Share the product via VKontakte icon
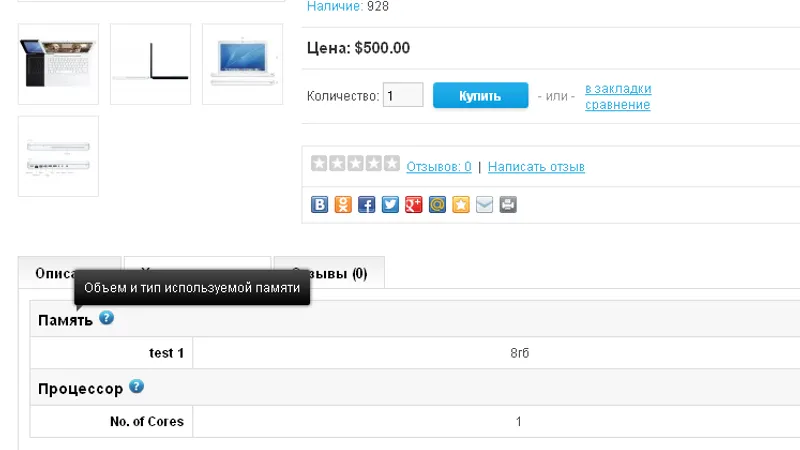This screenshot has height=450, width=800. (x=319, y=205)
